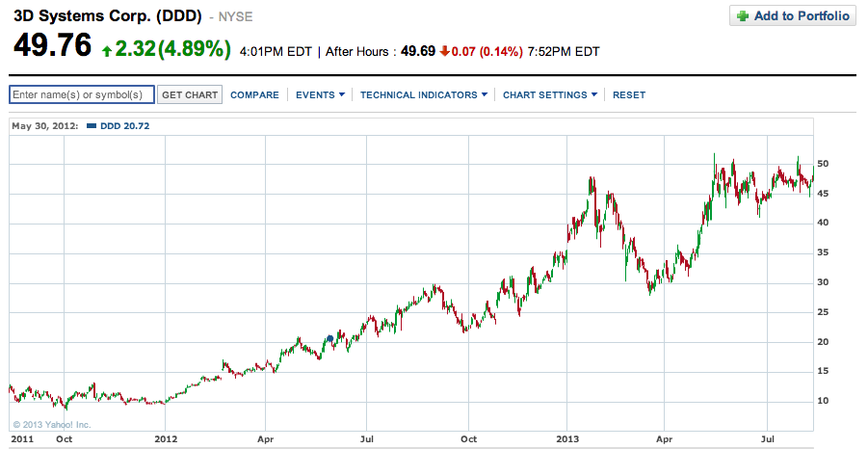
Task: Click the red down arrow beside 0.07
Action: (x=444, y=50)
